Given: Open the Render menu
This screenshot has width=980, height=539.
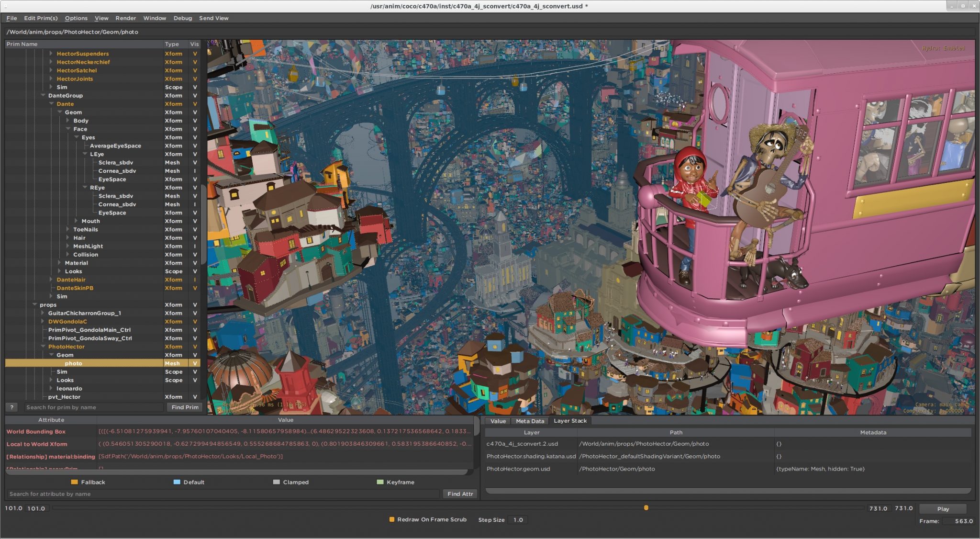Looking at the screenshot, I should (126, 18).
